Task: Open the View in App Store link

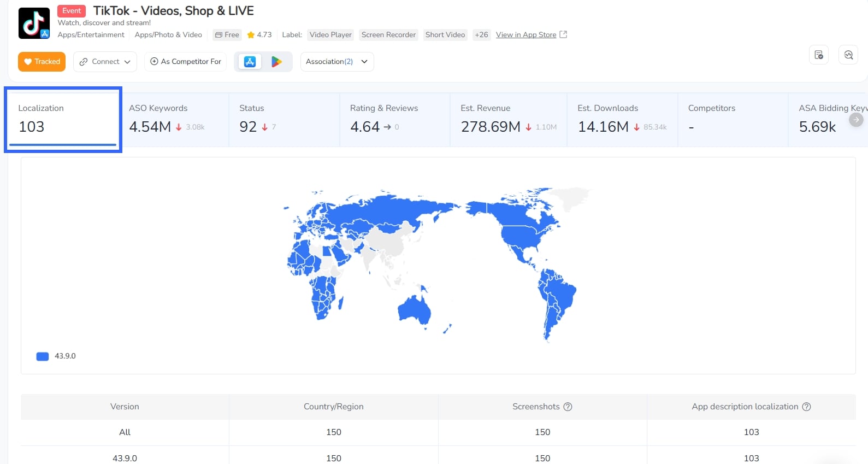Action: tap(525, 34)
